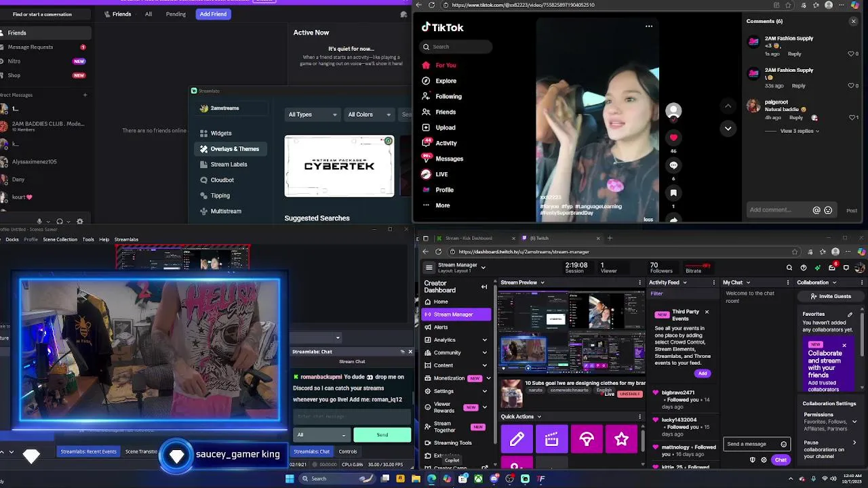The height and width of the screenshot is (488, 868).
Task: Open All Colors filter in Streamlabs
Action: pos(370,115)
